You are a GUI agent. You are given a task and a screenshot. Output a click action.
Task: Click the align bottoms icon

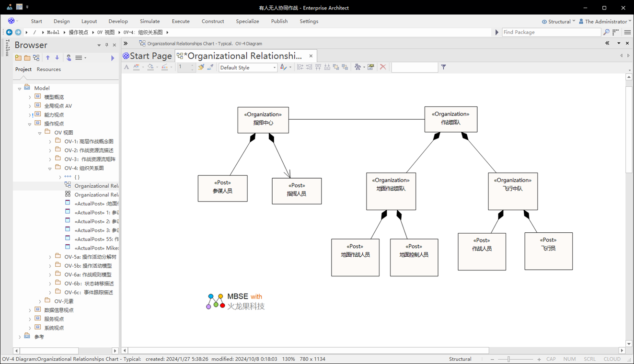327,67
